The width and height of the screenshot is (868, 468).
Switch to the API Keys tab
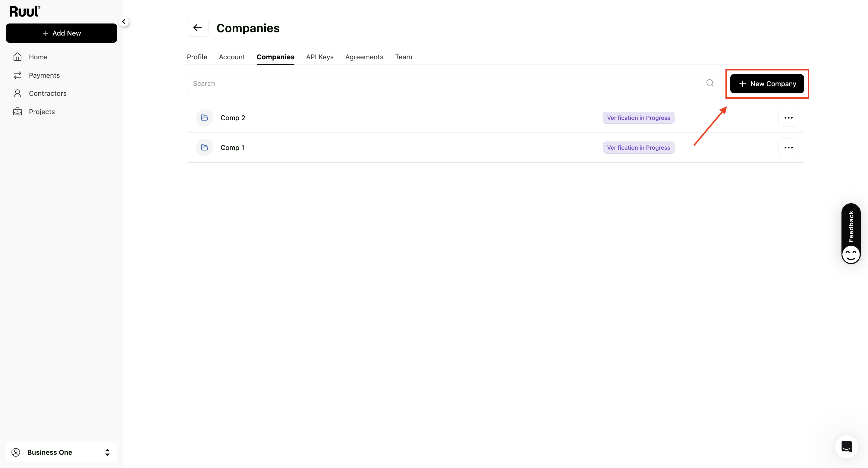[319, 57]
